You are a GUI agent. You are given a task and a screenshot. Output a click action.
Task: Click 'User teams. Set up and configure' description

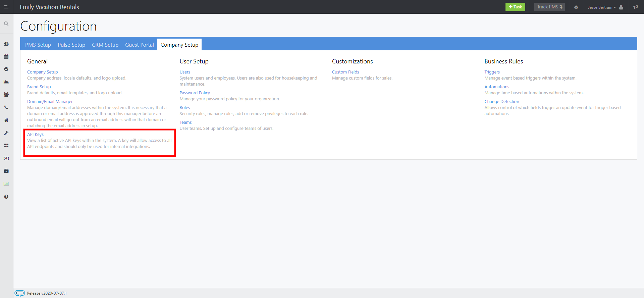pos(226,128)
